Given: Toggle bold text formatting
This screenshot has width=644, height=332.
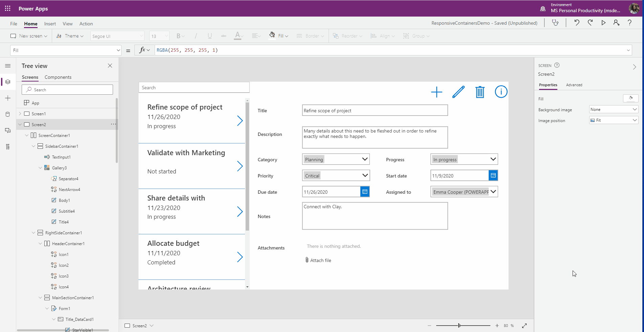Looking at the screenshot, I should (x=178, y=35).
